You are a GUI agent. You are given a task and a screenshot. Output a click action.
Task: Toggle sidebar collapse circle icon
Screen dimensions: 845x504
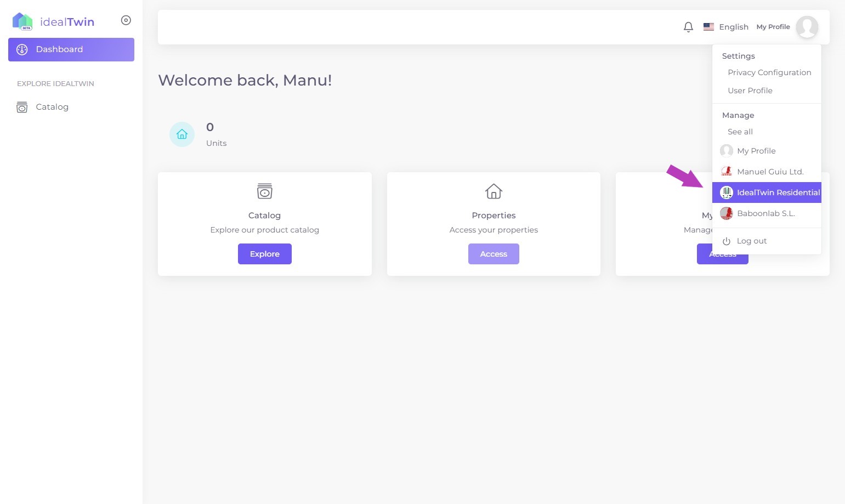tap(126, 20)
